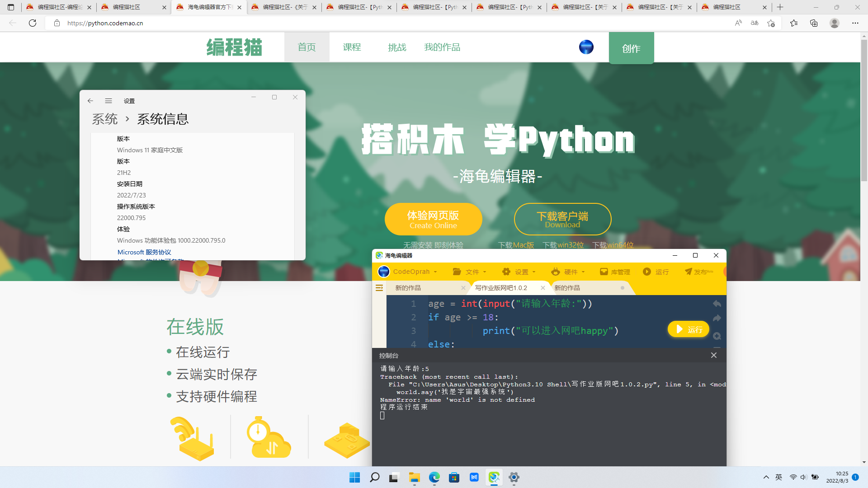Close the first 新的作品 editor tab
The image size is (868, 488).
[463, 288]
